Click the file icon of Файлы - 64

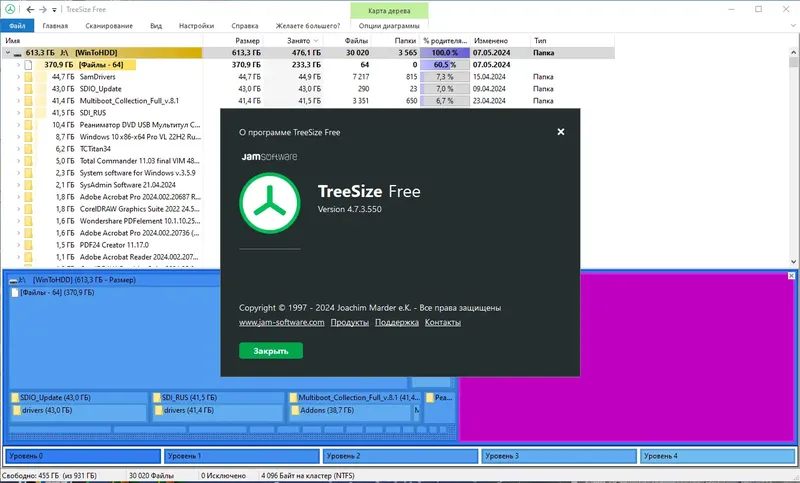point(29,64)
